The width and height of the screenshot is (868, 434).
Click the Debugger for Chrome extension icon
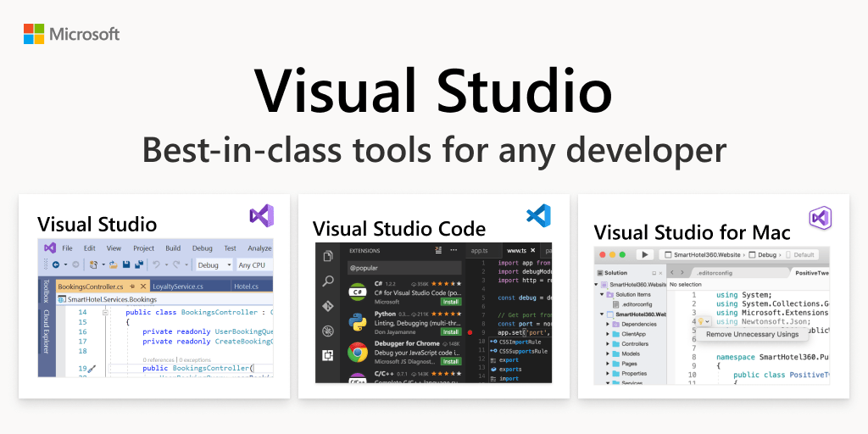(x=359, y=352)
